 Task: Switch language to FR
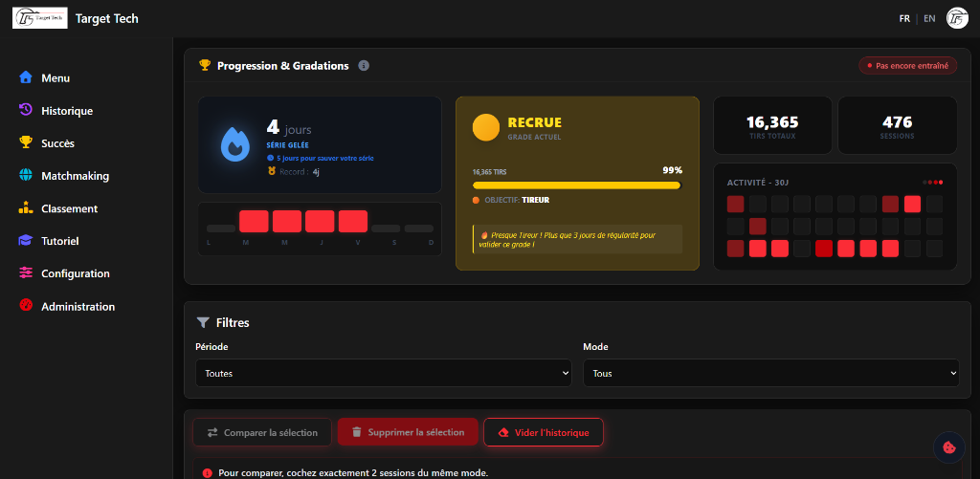coord(904,19)
